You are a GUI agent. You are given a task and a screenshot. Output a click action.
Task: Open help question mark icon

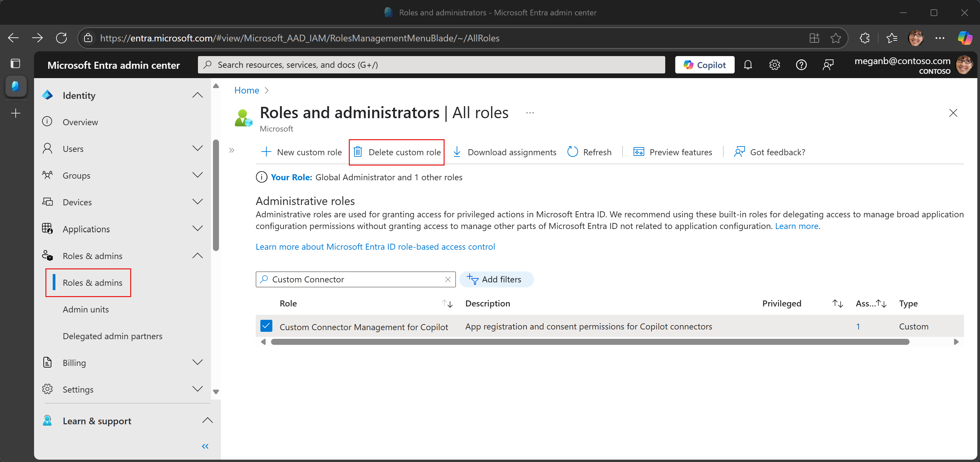tap(801, 65)
